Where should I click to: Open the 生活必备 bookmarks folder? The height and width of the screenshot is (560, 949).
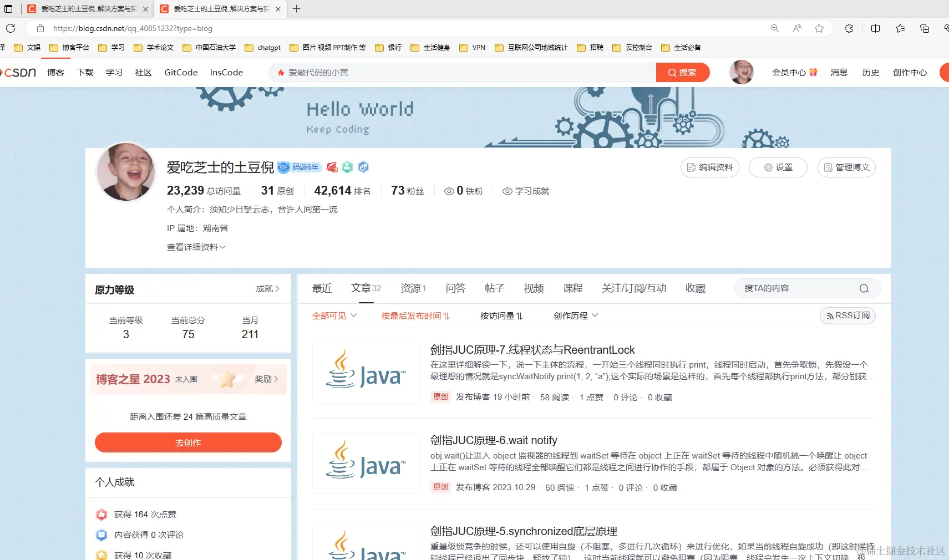point(681,48)
